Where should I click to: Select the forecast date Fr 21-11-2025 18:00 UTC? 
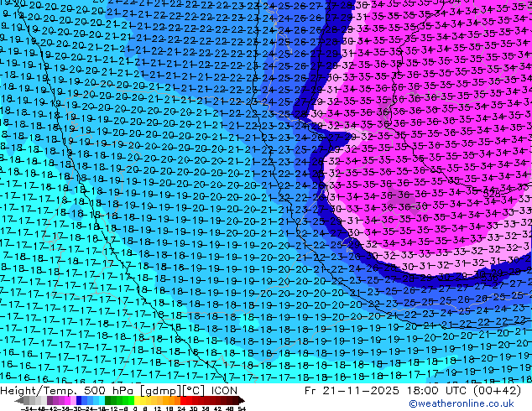pos(413,391)
